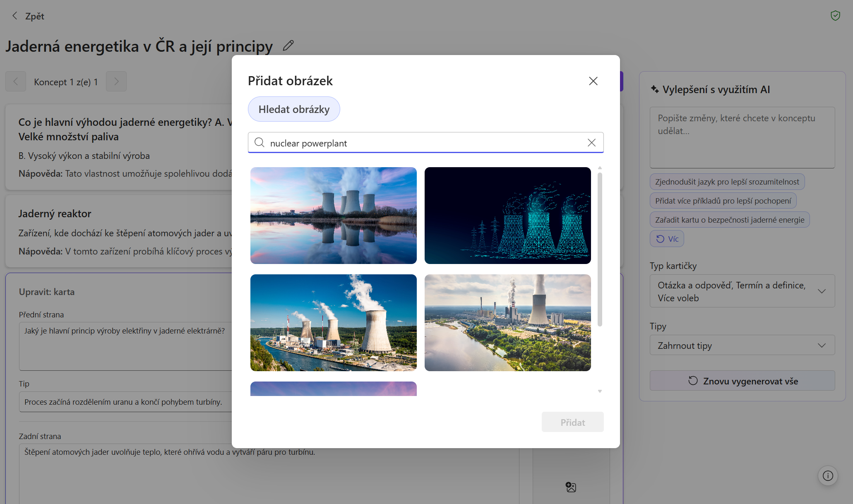
Task: Click the add image icon at bottom
Action: tap(571, 487)
